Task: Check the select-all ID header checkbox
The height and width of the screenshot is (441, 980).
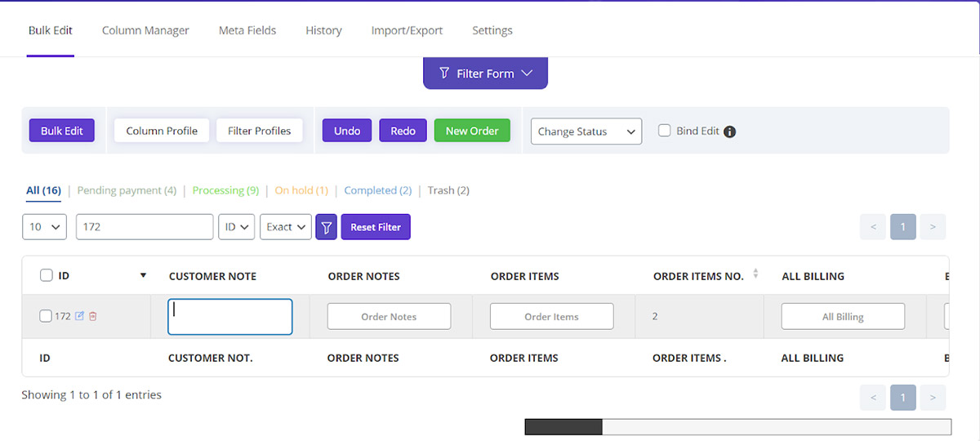Action: coord(47,276)
